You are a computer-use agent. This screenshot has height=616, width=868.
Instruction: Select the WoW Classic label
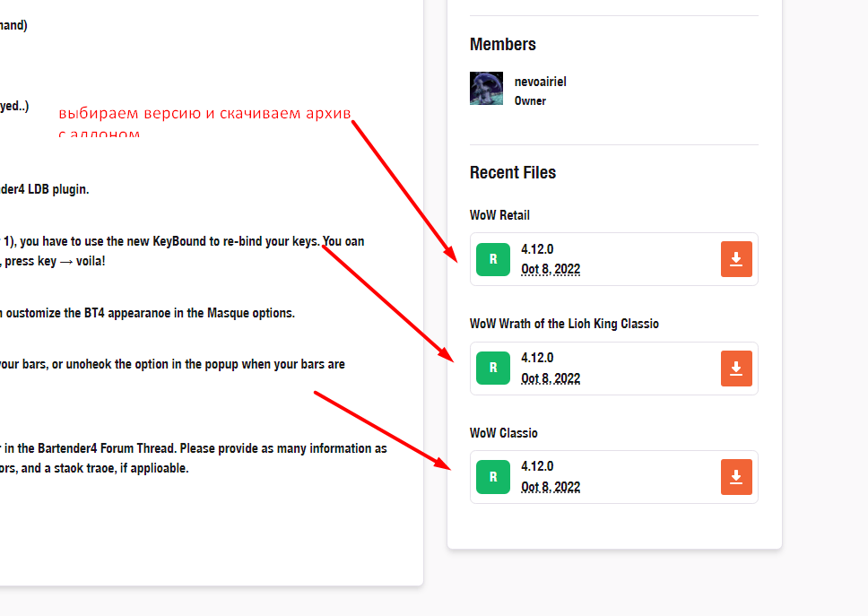[504, 433]
